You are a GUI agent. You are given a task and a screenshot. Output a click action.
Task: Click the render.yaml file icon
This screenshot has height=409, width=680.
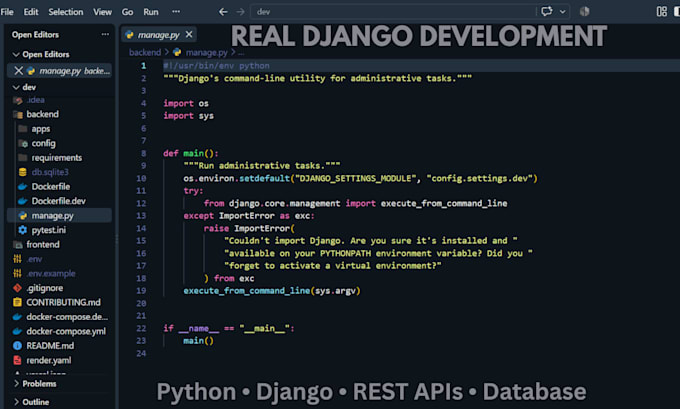17,360
